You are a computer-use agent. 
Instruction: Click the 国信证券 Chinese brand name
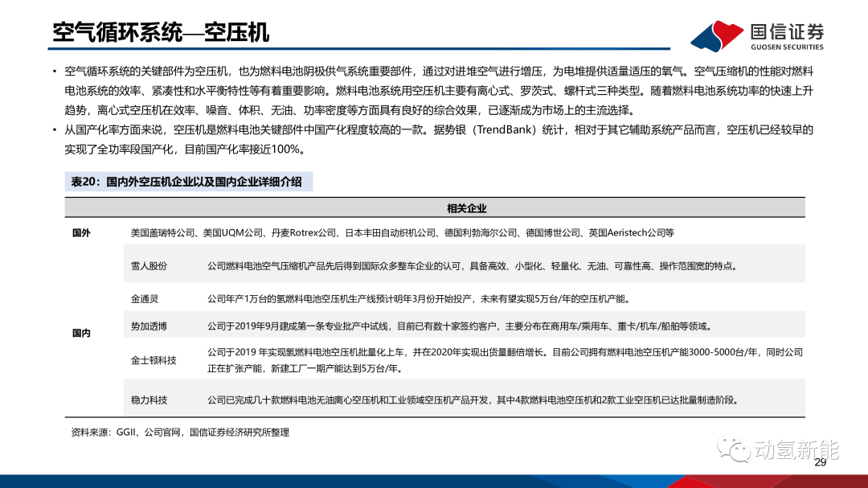787,31
